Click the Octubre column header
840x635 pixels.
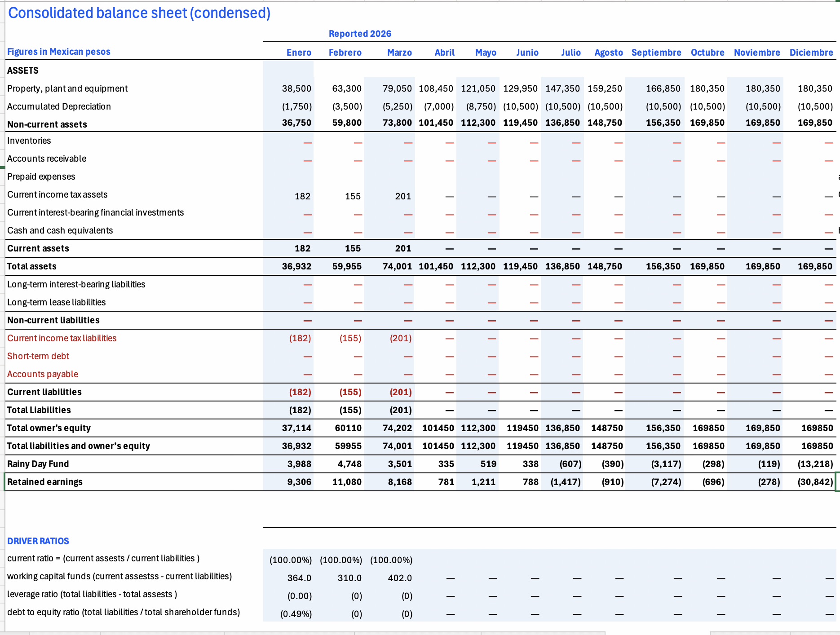coord(707,53)
